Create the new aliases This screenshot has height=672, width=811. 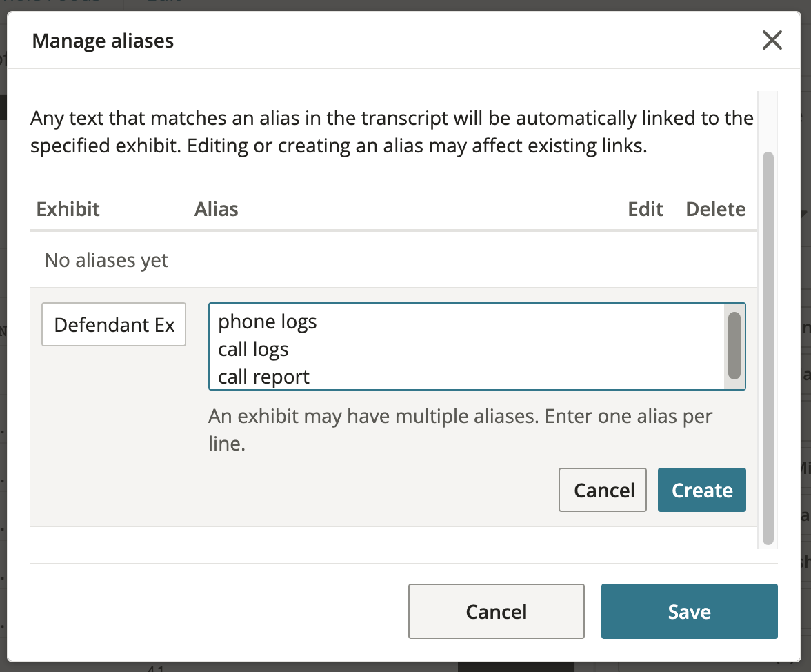[702, 490]
